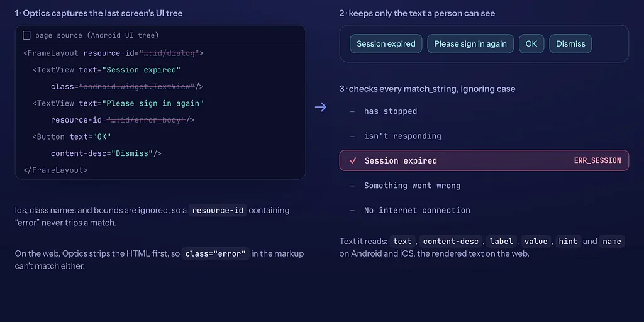Click the step 1 heading about Optics capture
The image size is (644, 322).
coord(99,14)
